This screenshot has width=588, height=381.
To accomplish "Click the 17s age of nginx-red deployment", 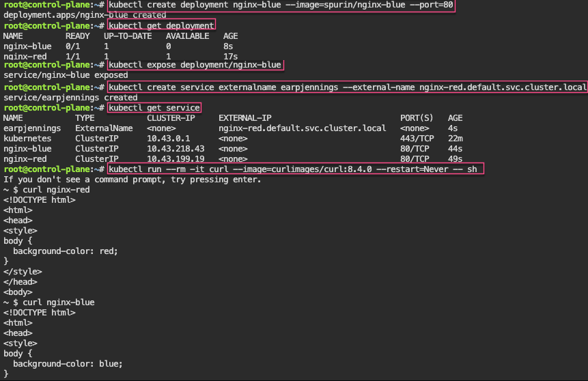I will click(x=230, y=56).
